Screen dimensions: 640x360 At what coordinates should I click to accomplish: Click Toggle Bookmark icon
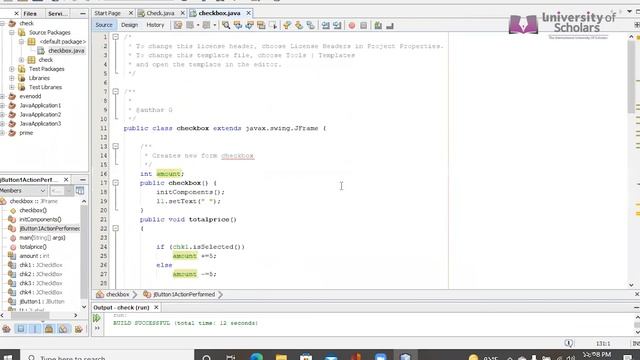[311, 25]
